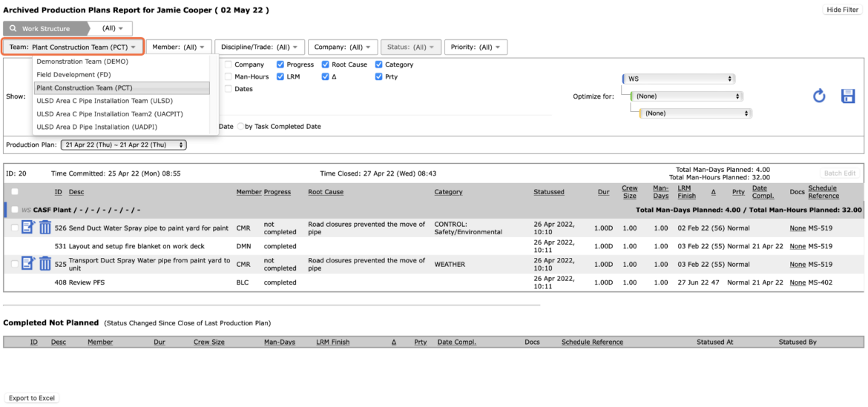Open the Member (All) dropdown

click(179, 47)
